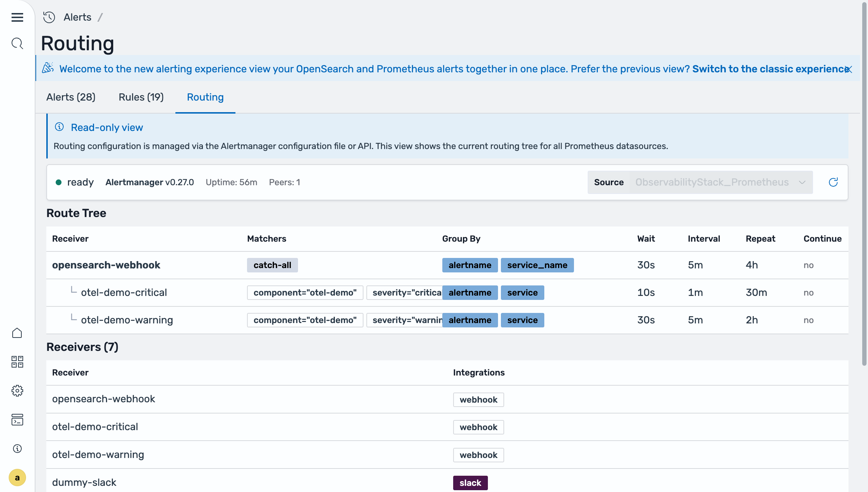Click webhook badge for otel-demo-warning receiver
The width and height of the screenshot is (868, 492).
(x=478, y=455)
